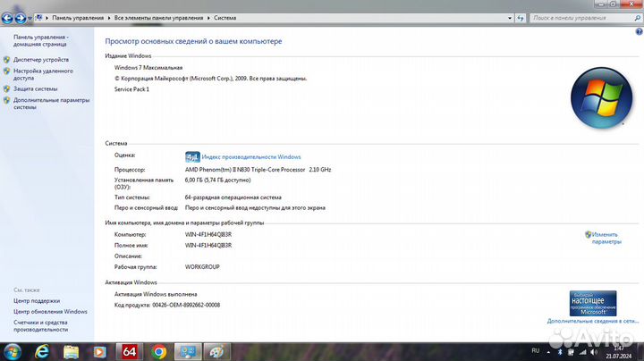Viewport: 644px width, 361px height.
Task: Open Дополнительные параметры системы link
Action: 51,104
